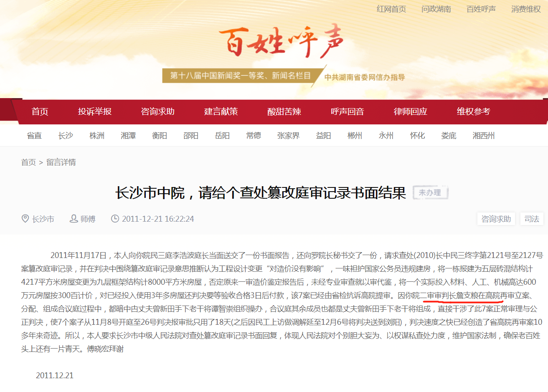This screenshot has height=392, width=548.
Task: Open the 红网首页 top link
Action: coord(391,9)
